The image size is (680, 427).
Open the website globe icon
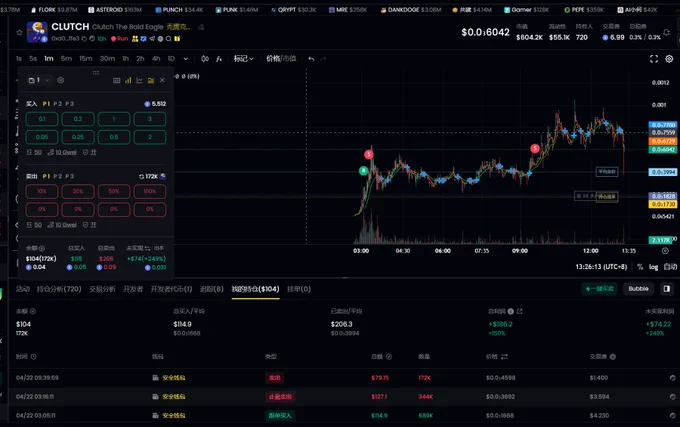coord(160,39)
